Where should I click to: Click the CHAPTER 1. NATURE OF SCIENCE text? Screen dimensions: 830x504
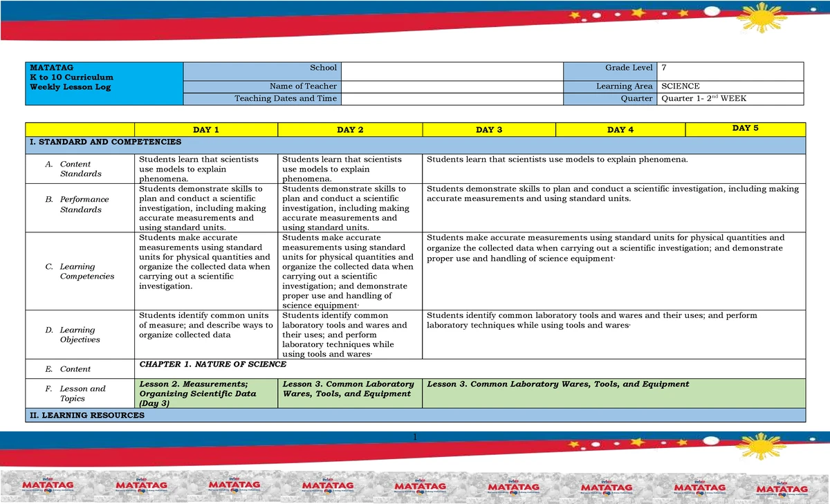[x=213, y=364]
